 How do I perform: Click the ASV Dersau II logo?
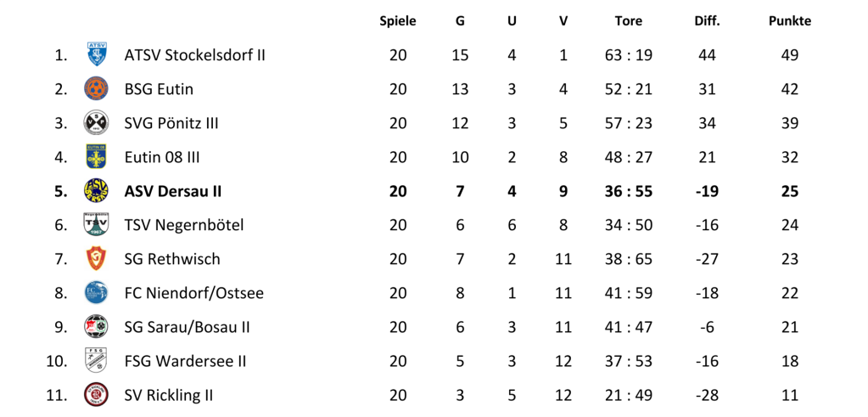coord(96,191)
